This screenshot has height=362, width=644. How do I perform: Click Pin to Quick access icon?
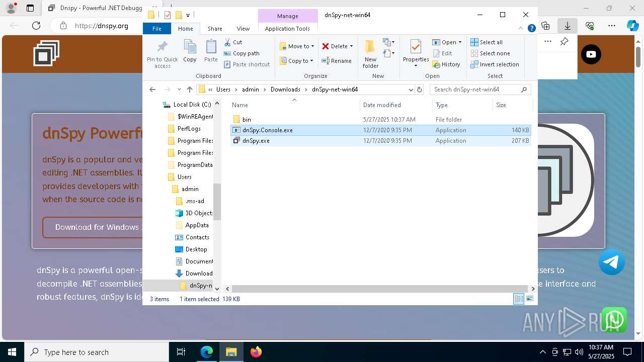coord(162,54)
